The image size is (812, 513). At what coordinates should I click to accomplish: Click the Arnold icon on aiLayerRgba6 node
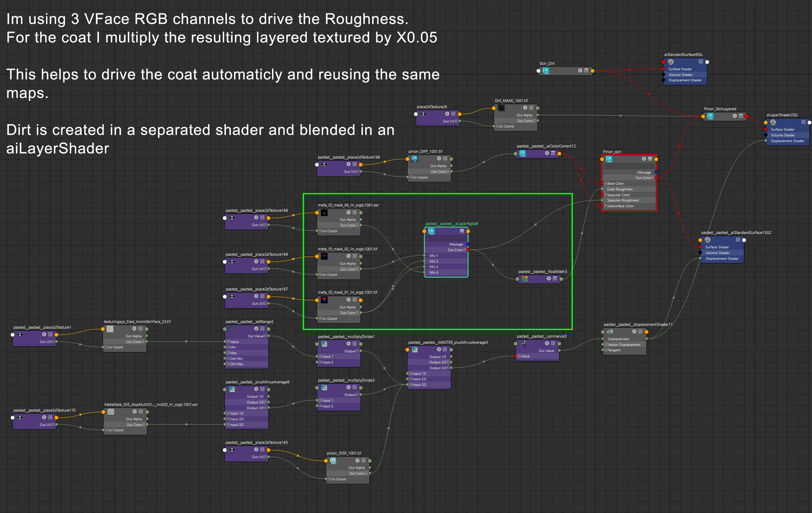(431, 231)
